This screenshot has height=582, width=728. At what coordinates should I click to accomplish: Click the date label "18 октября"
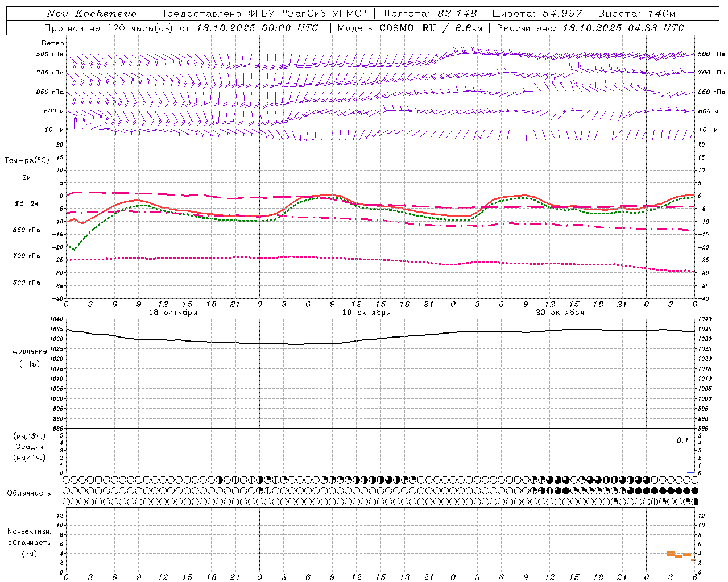[173, 313]
